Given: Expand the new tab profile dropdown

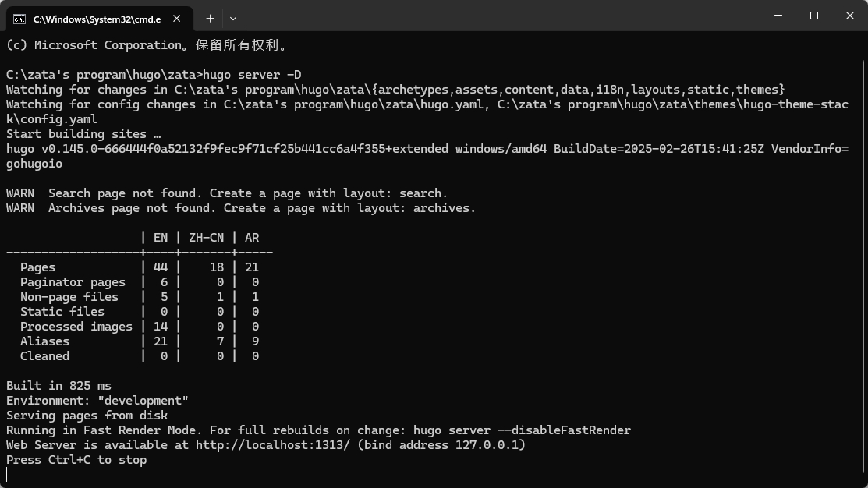Looking at the screenshot, I should [x=233, y=18].
